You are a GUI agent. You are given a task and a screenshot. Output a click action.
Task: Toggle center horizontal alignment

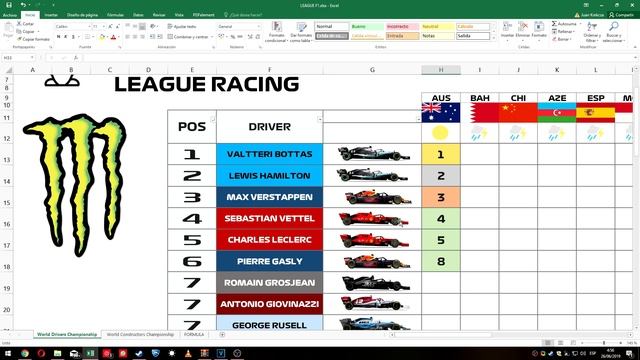(x=135, y=37)
